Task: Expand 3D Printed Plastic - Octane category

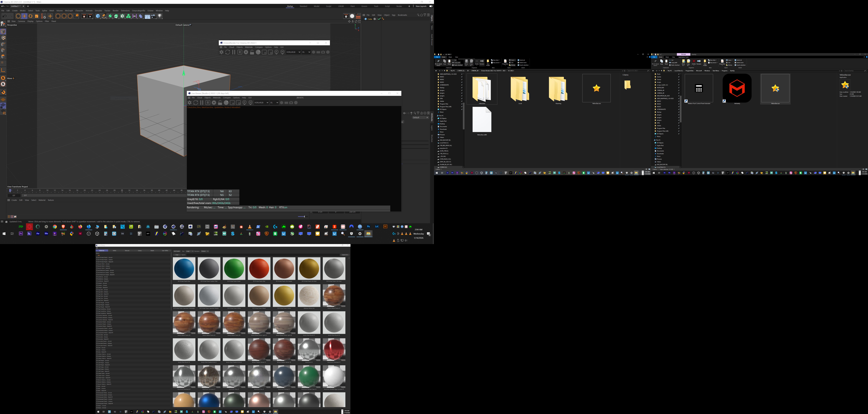Action: 97,260
